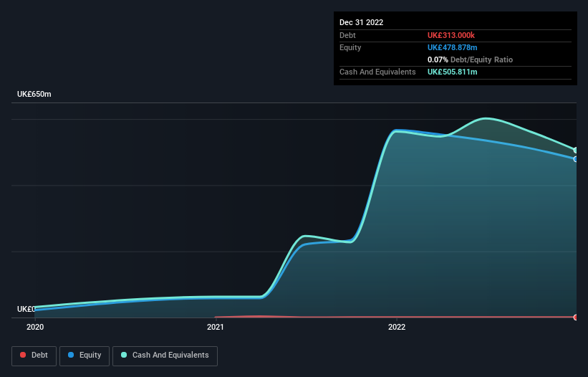This screenshot has height=377, width=588.
Task: Click the Equity label in tooltip
Action: [x=350, y=47]
